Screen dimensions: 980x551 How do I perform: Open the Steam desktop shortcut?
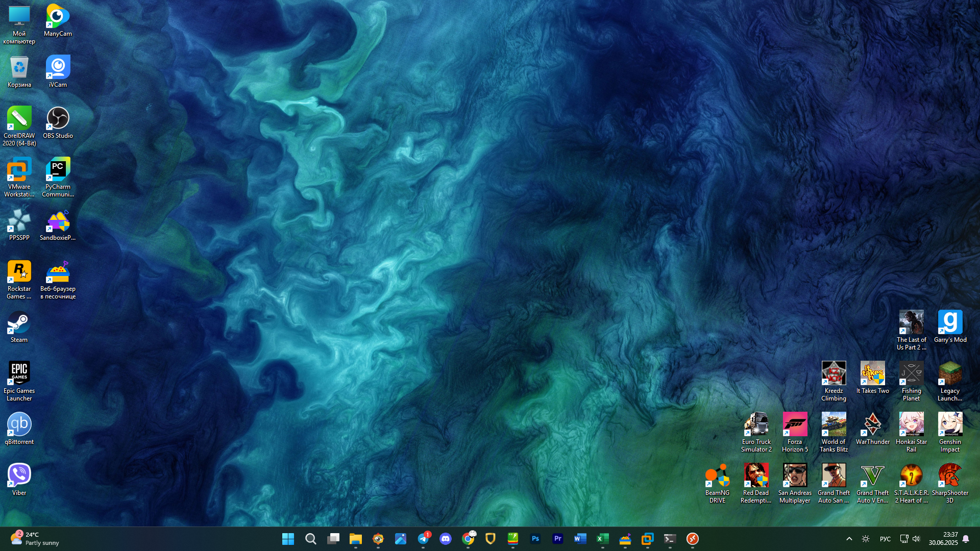pos(19,327)
